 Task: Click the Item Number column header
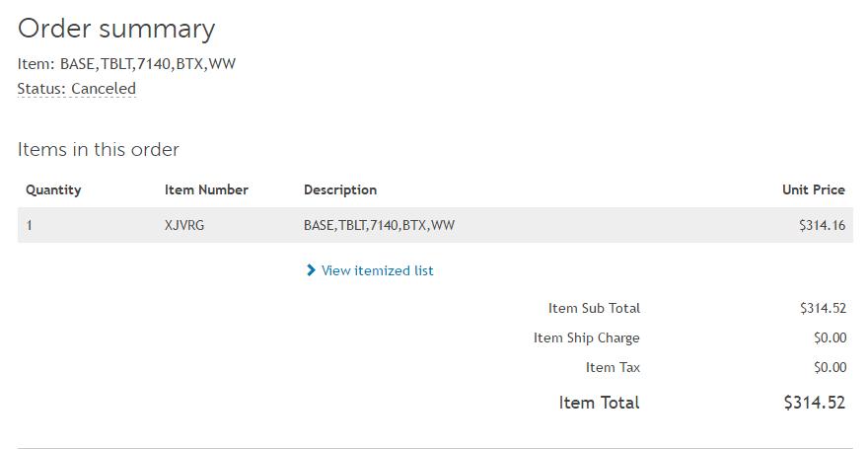pos(206,189)
